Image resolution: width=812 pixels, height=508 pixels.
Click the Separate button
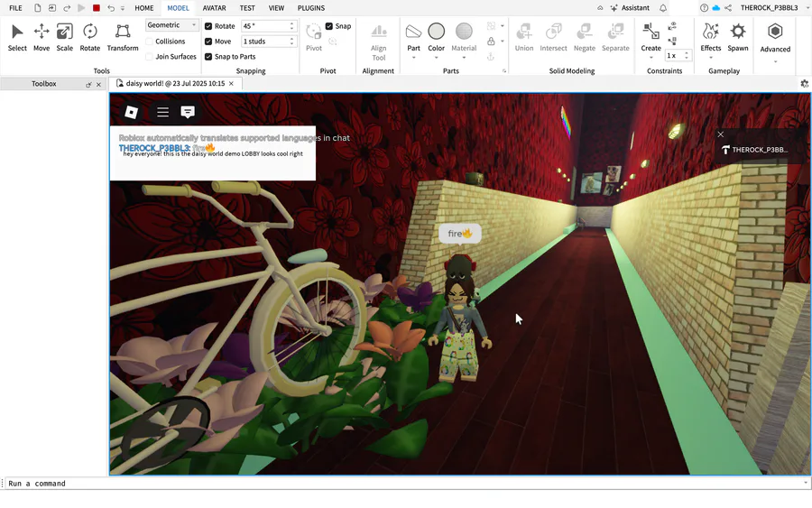pos(615,37)
